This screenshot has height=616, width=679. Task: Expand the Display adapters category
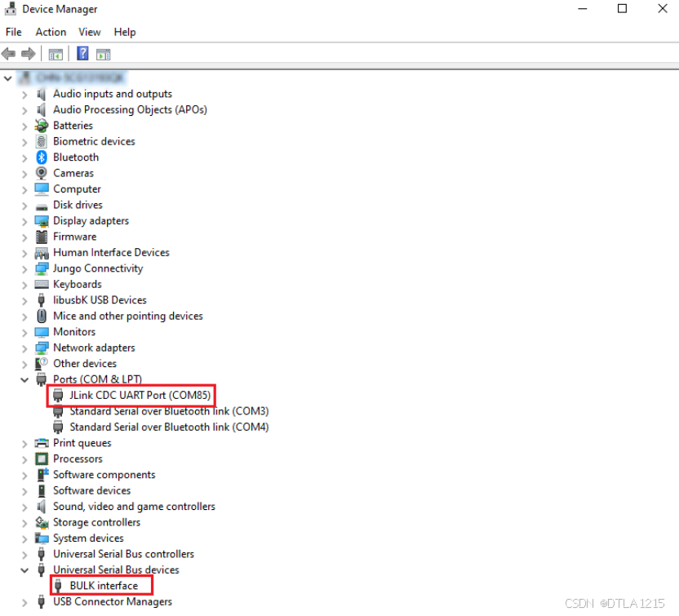[24, 220]
